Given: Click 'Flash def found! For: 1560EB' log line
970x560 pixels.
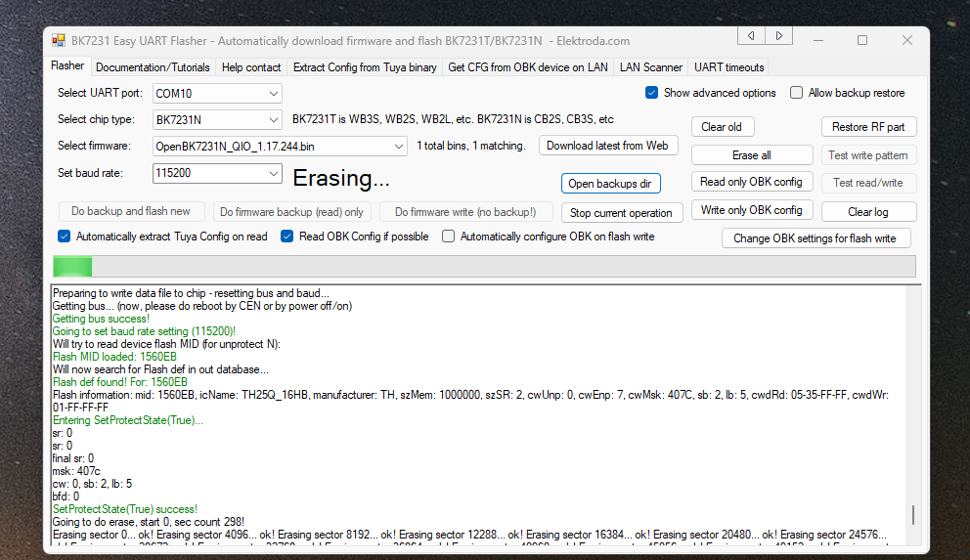Looking at the screenshot, I should (x=120, y=382).
